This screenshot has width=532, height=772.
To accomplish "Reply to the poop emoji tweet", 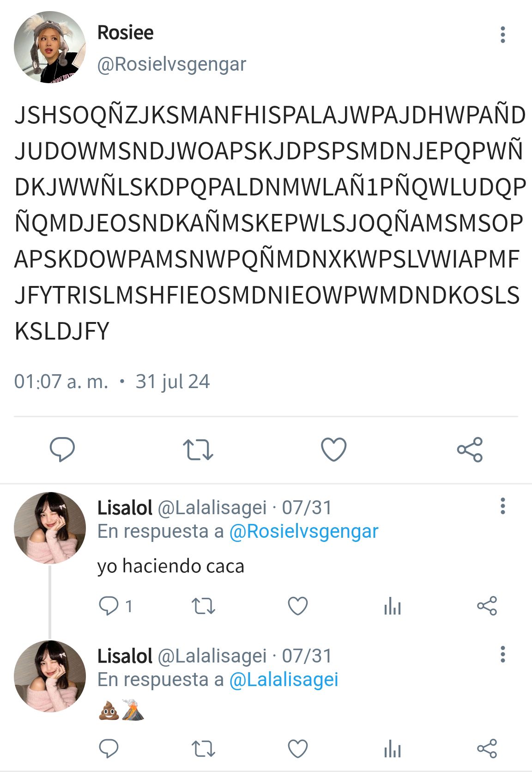I will click(109, 748).
